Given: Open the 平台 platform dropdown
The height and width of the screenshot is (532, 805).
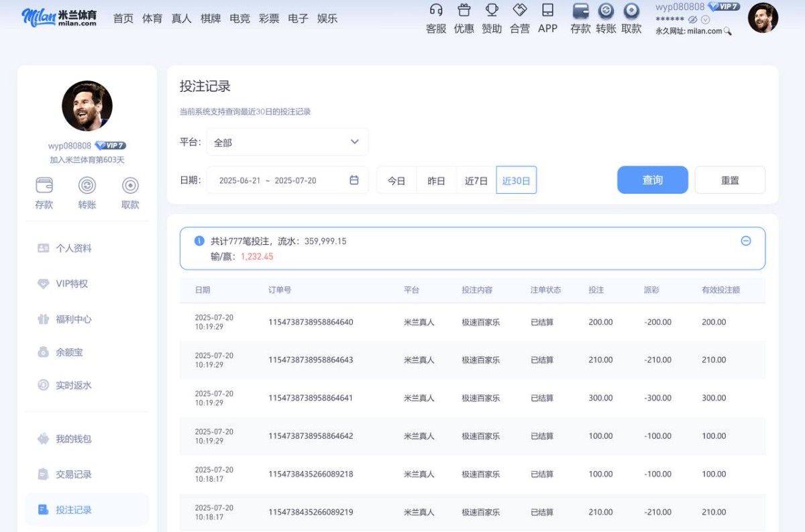Looking at the screenshot, I should [x=287, y=142].
